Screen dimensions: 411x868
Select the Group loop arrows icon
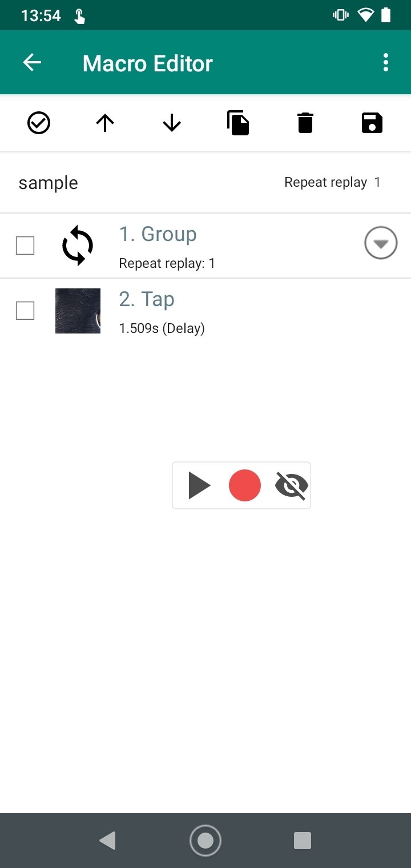pyautogui.click(x=78, y=246)
